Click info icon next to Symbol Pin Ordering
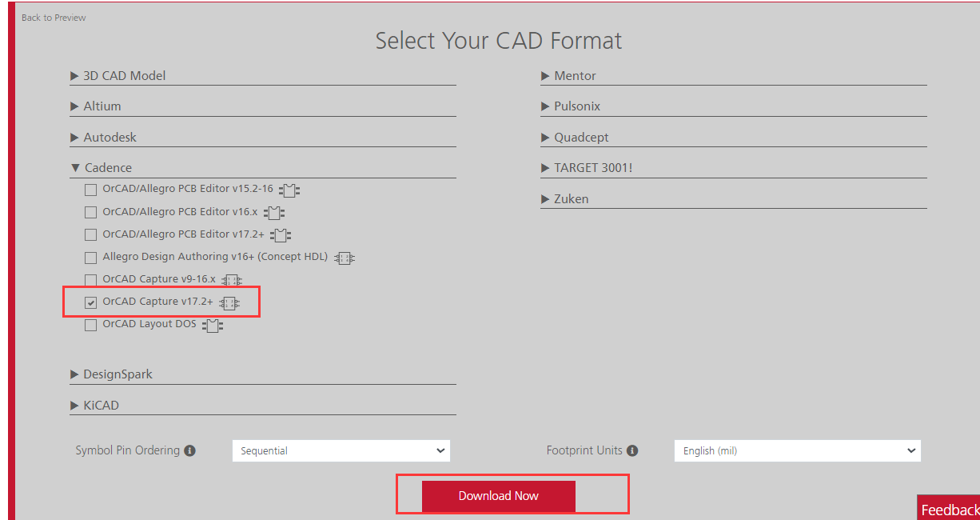Image resolution: width=980 pixels, height=520 pixels. pyautogui.click(x=190, y=451)
